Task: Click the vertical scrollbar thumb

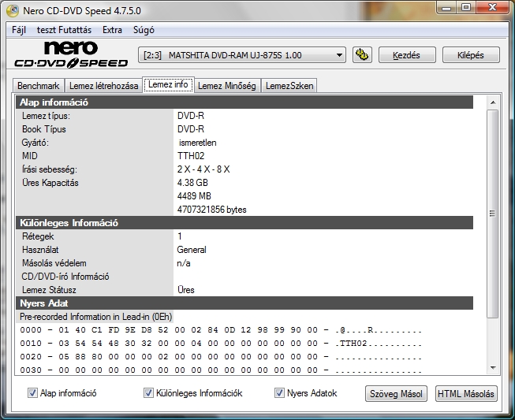Action: (493, 214)
